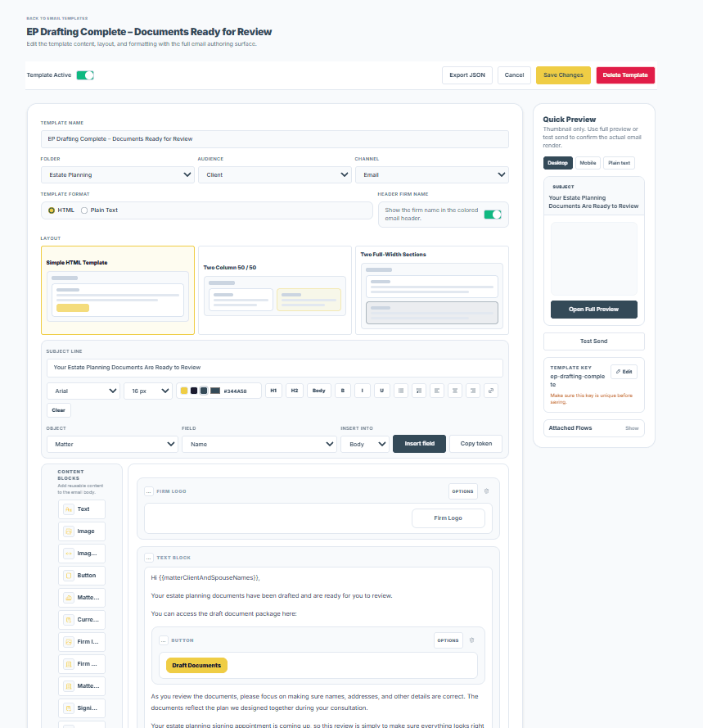
Task: Open the Arial font family dropdown
Action: point(83,391)
